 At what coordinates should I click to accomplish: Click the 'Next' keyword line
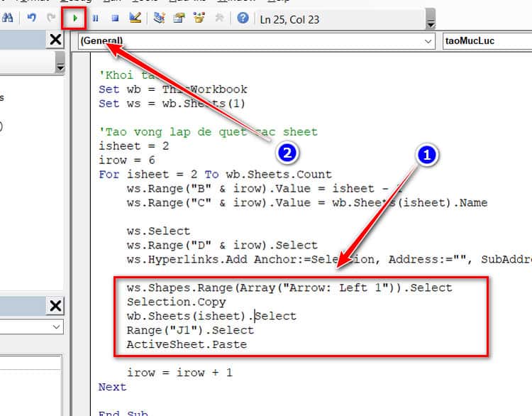tap(112, 387)
